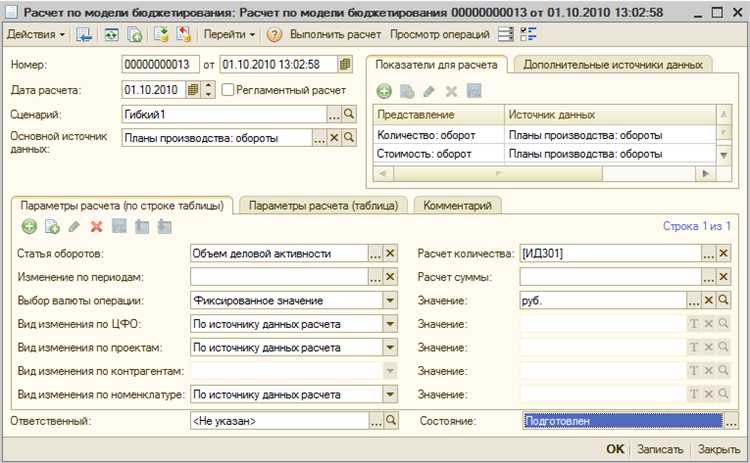
Task: Clear the Основной источник данных field
Action: (x=335, y=139)
